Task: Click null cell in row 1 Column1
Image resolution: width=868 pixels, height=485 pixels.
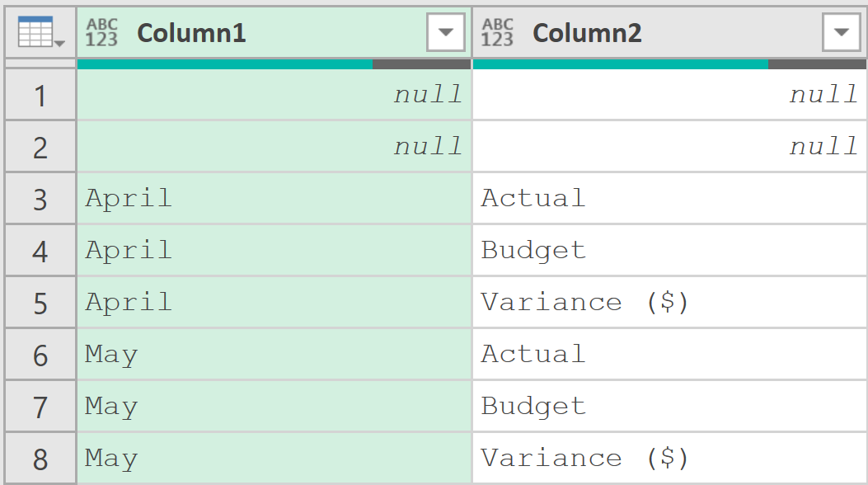Action: (x=274, y=95)
